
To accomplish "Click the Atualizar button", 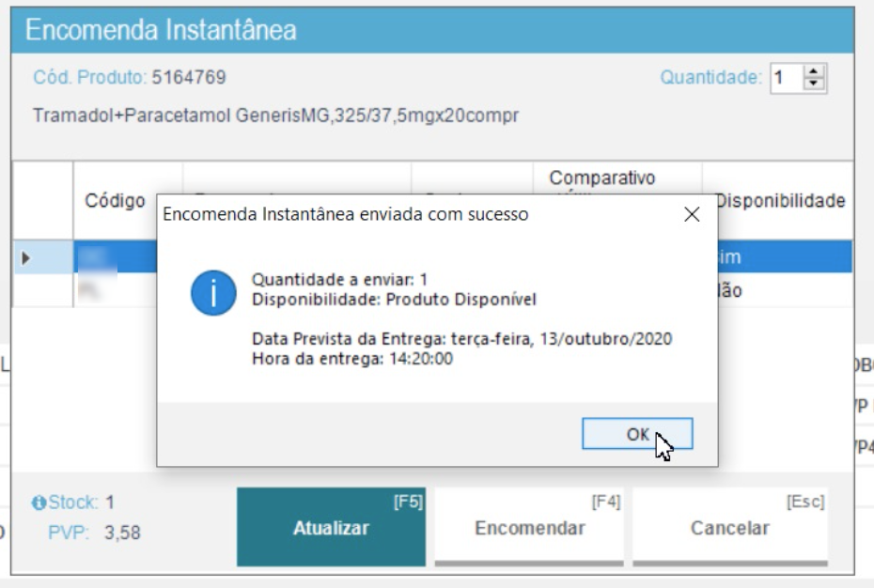I will click(x=331, y=528).
